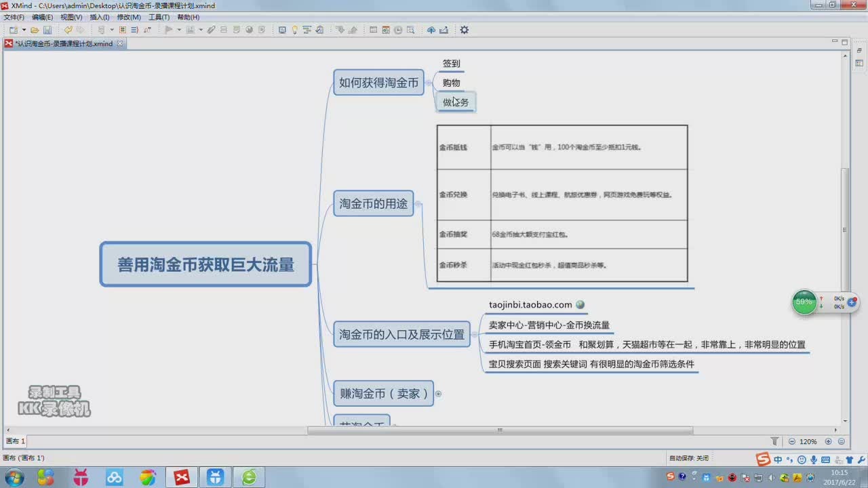Collapse the 如何获得淘金币 branch

[x=429, y=83]
